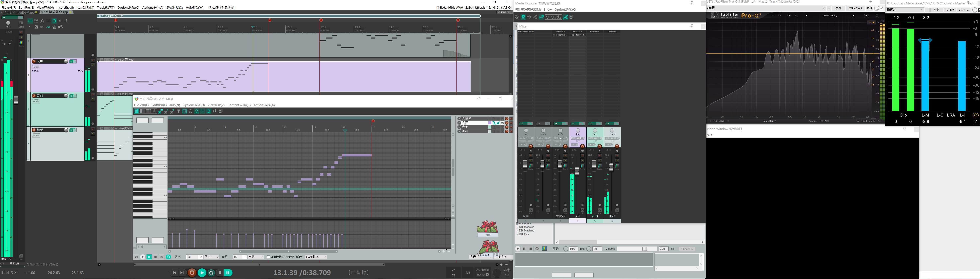980x279 pixels.
Task: Click the question mark in Loudness Meter
Action: 975,122
